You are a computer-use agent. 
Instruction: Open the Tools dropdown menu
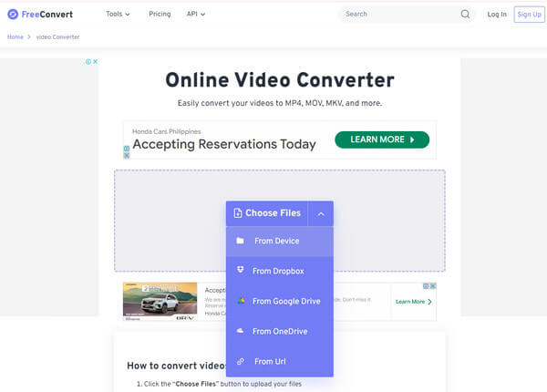coord(118,14)
